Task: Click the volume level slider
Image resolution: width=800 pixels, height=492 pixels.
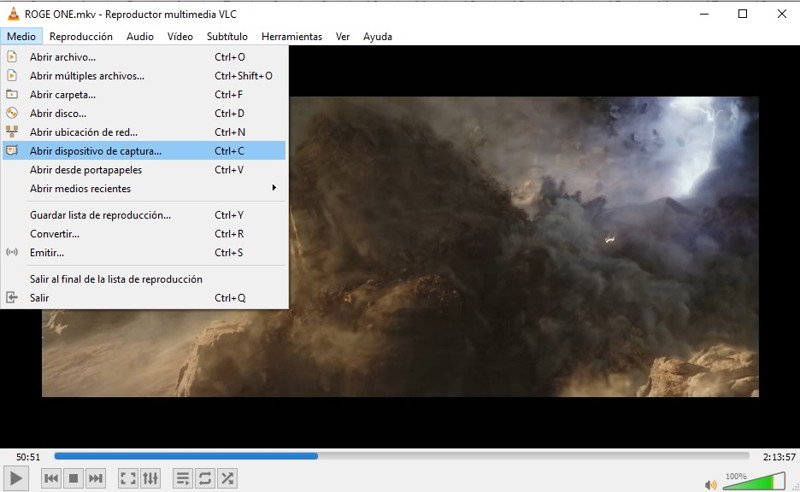Action: pos(750,484)
